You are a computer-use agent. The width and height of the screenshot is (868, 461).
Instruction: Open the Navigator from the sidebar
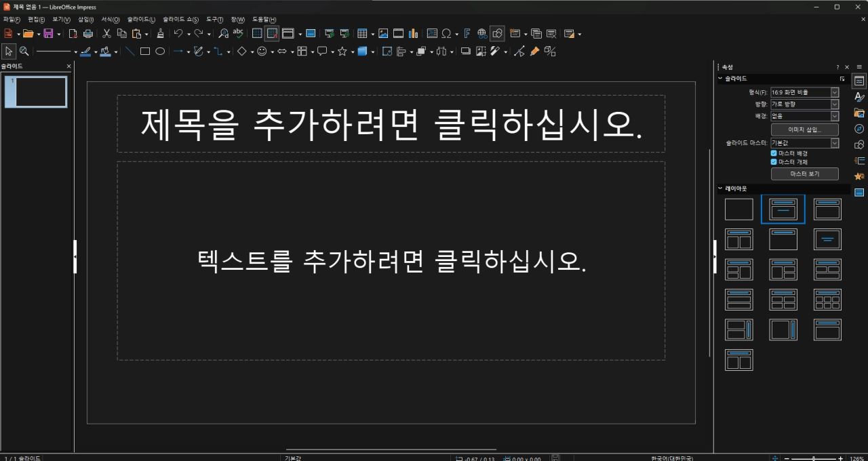pos(859,128)
